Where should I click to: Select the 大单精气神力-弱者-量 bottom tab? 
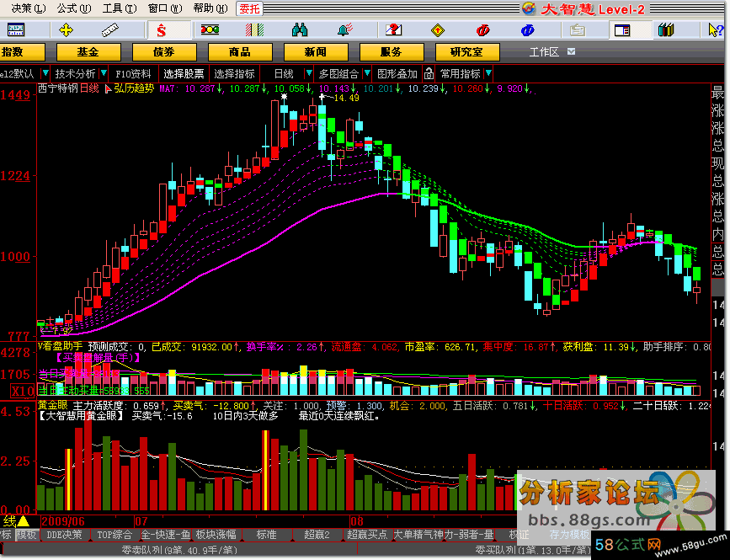click(444, 535)
